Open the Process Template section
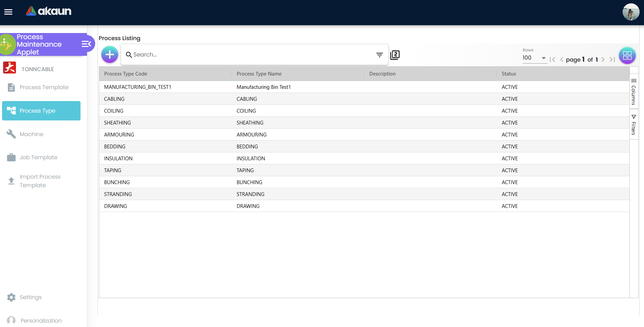 (x=11, y=87)
